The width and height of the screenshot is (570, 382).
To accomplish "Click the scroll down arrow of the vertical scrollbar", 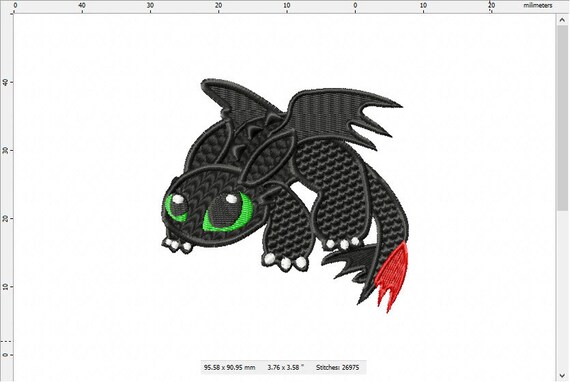I will (x=562, y=375).
